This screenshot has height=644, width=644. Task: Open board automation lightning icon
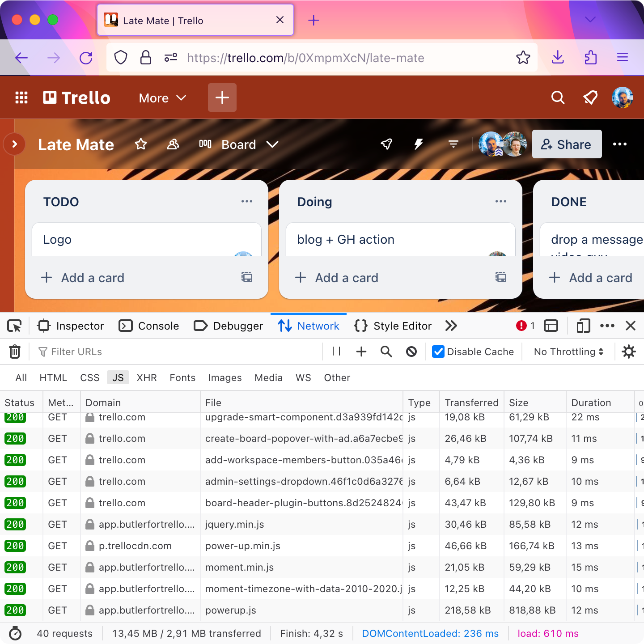419,144
